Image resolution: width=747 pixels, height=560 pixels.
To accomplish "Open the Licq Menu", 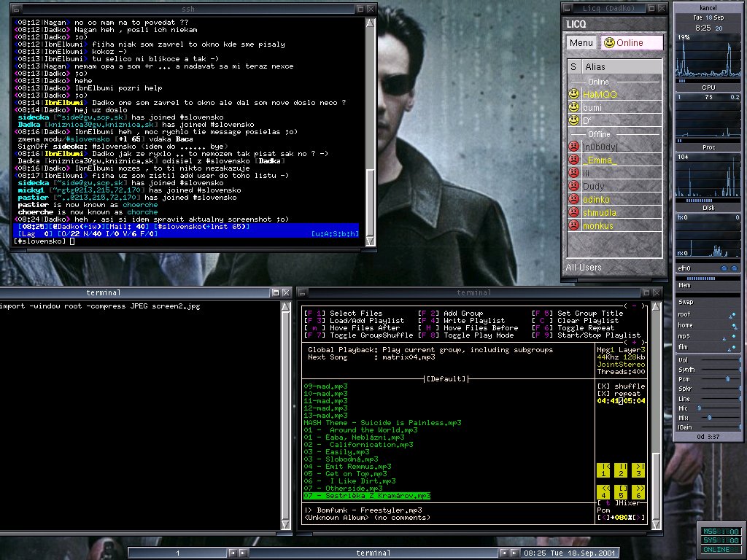I will [581, 42].
